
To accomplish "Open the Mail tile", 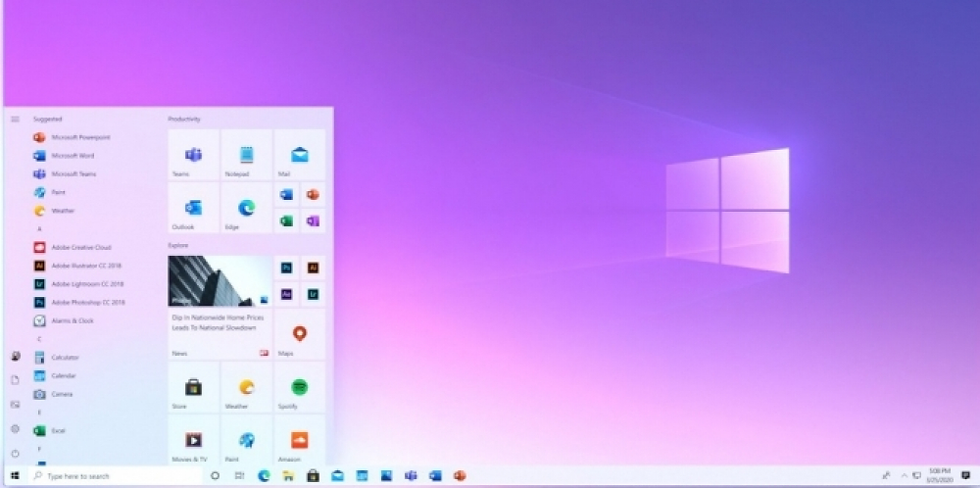I will pos(300,155).
